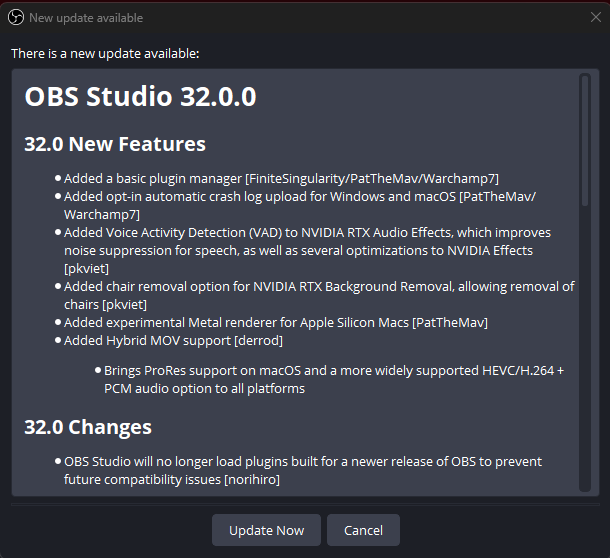The width and height of the screenshot is (610, 558).
Task: Click the Update Now button
Action: tap(266, 530)
